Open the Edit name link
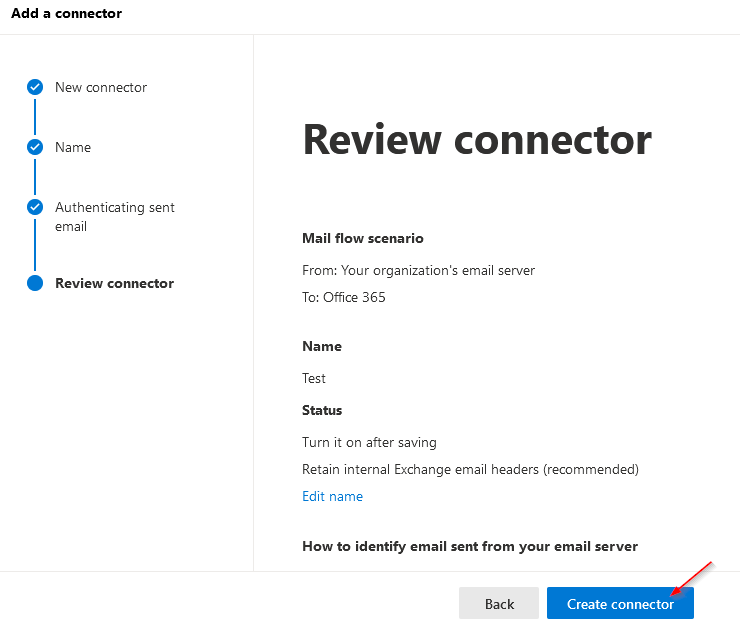 332,496
